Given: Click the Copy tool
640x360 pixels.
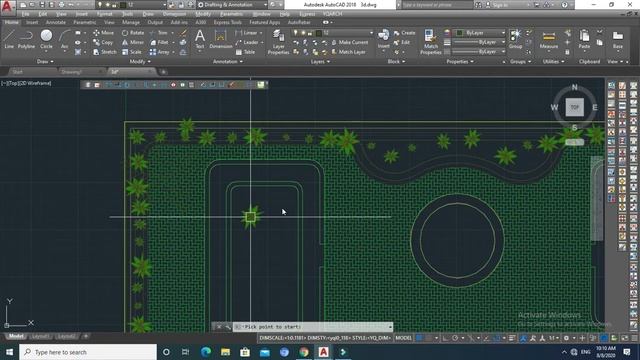Looking at the screenshot, I should 103,42.
